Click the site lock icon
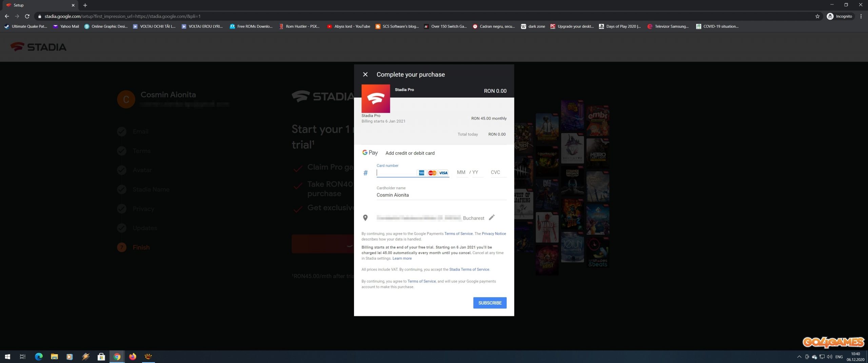This screenshot has width=868, height=363. tap(39, 16)
